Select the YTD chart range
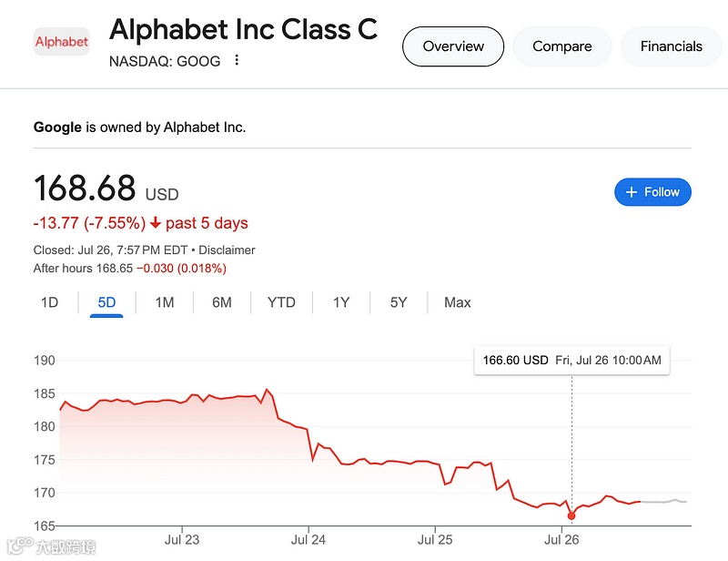Screen dimensions: 728x561 point(281,302)
